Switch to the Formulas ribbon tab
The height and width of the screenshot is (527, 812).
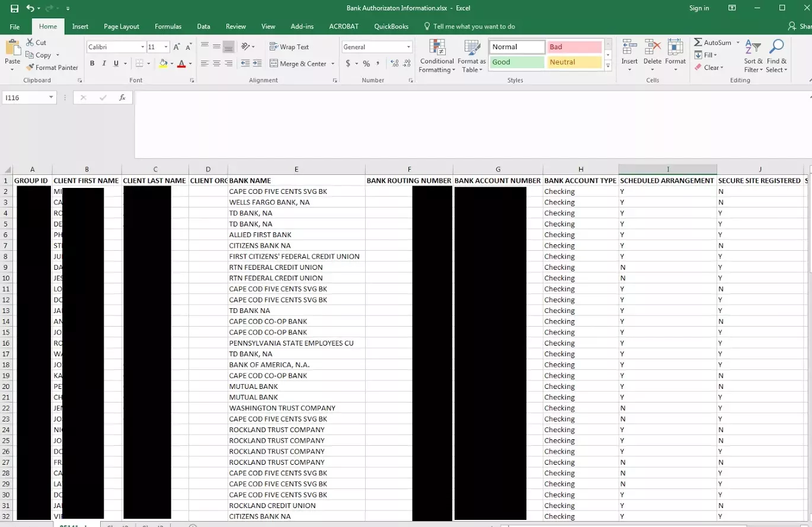coord(168,27)
